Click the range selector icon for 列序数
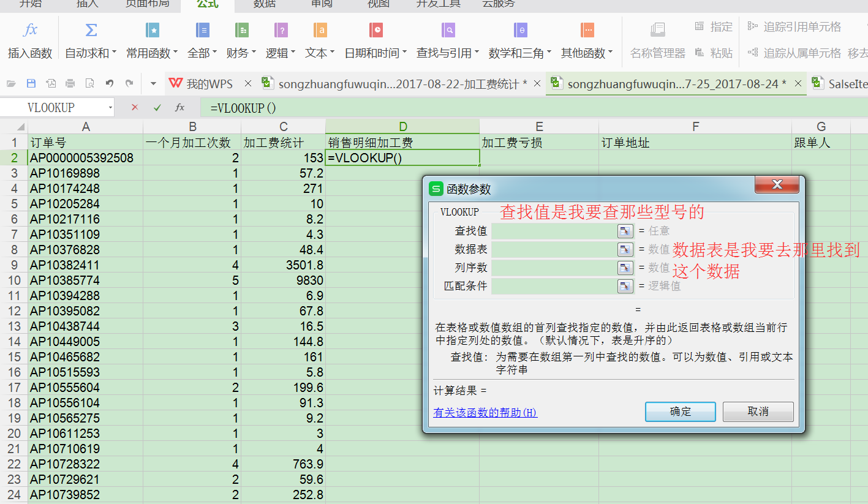Screen dimensions: 868x504 pos(625,268)
